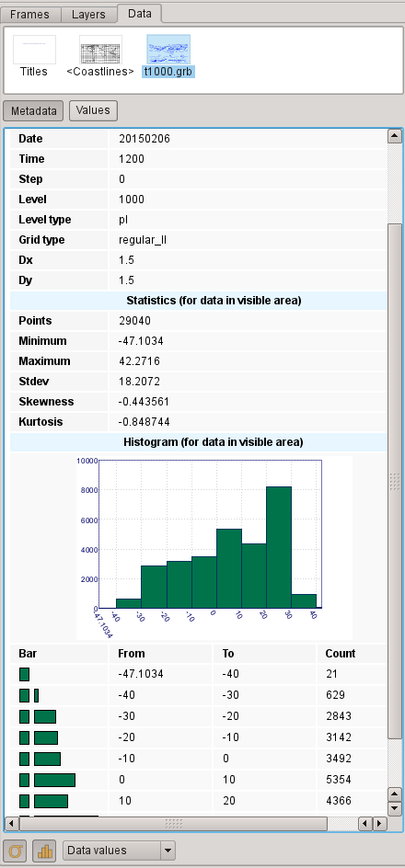
Task: Select the Coastlines layer thumbnail
Action: tap(100, 50)
